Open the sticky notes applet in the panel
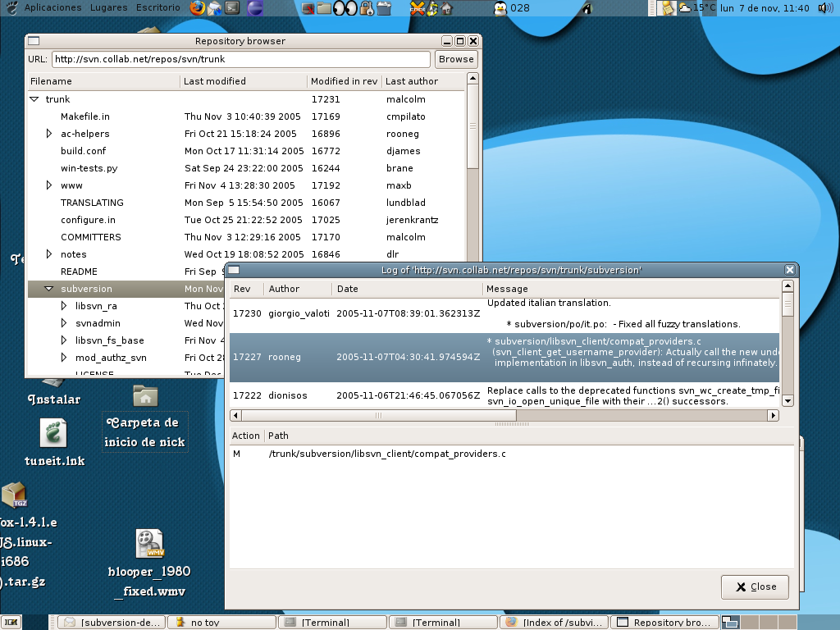 click(667, 8)
